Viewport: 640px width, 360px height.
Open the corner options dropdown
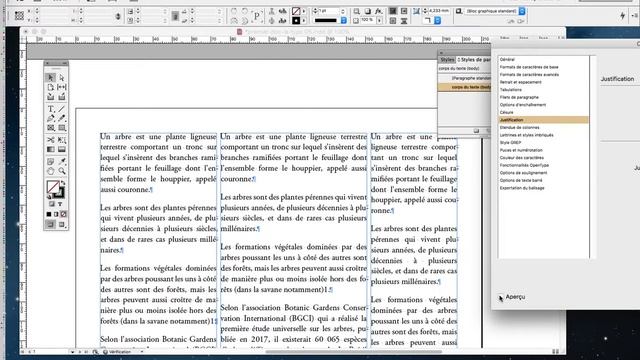438,20
